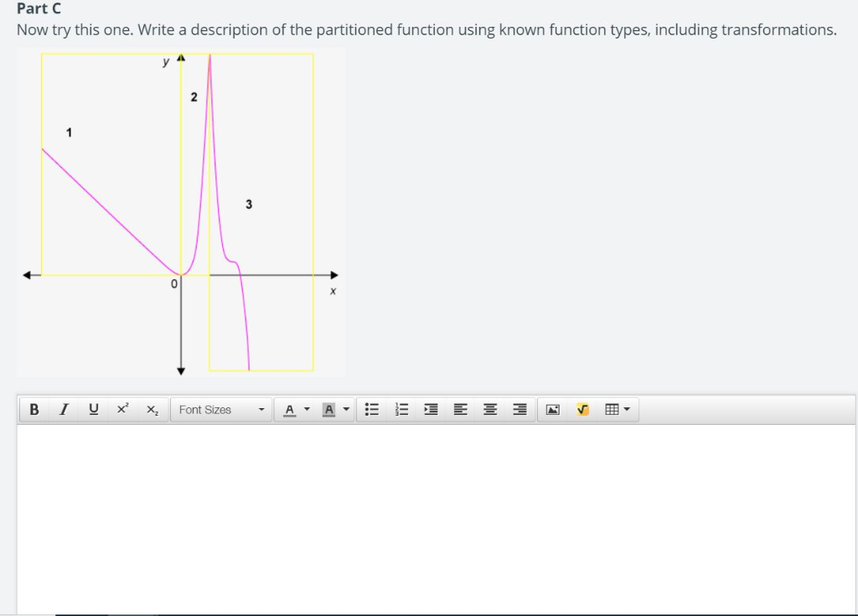The image size is (858, 616).
Task: Open the highlight color dropdown arrow
Action: click(345, 409)
